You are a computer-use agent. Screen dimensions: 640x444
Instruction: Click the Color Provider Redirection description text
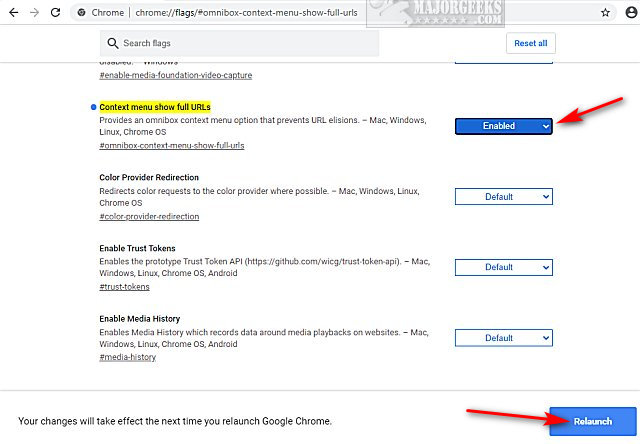pyautogui.click(x=259, y=197)
